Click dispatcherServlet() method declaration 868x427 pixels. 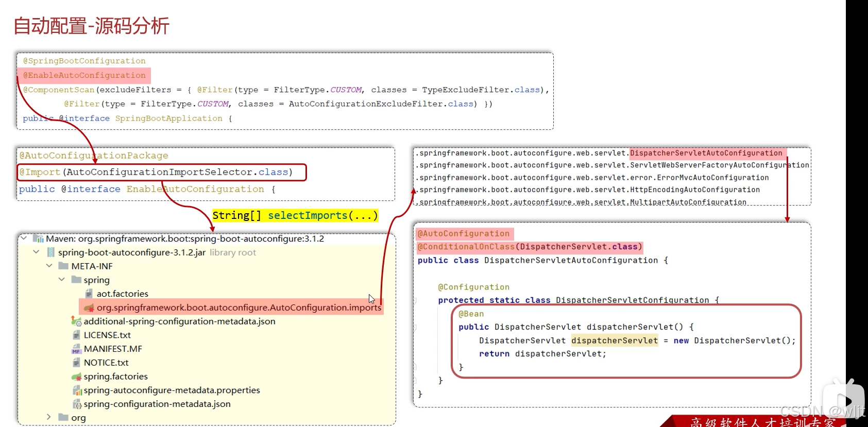[x=576, y=327]
